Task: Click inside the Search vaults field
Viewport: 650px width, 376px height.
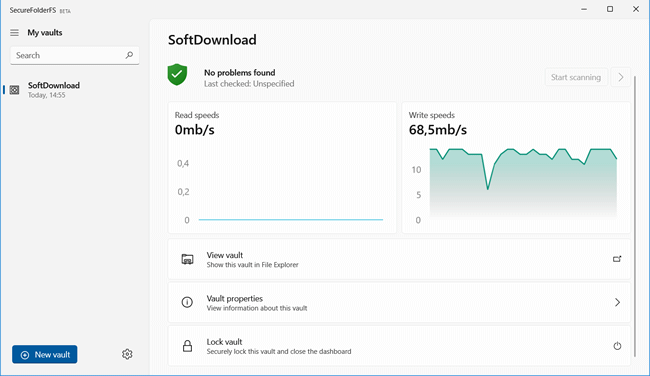Action: (x=75, y=55)
